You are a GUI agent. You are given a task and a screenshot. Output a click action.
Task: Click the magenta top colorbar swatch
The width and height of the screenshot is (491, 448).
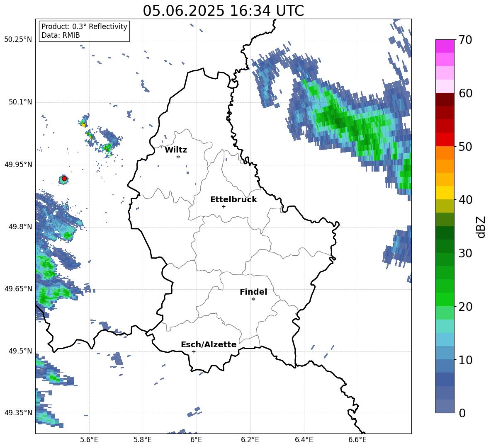click(445, 46)
